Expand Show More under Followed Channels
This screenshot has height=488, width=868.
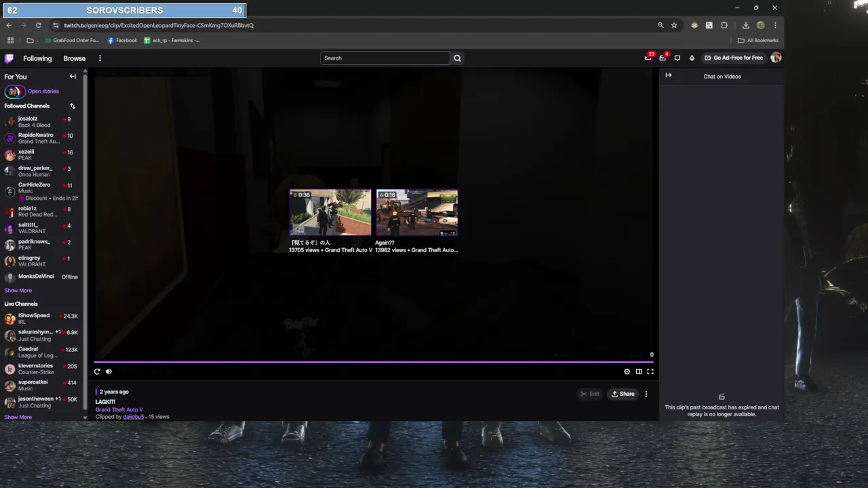18,291
